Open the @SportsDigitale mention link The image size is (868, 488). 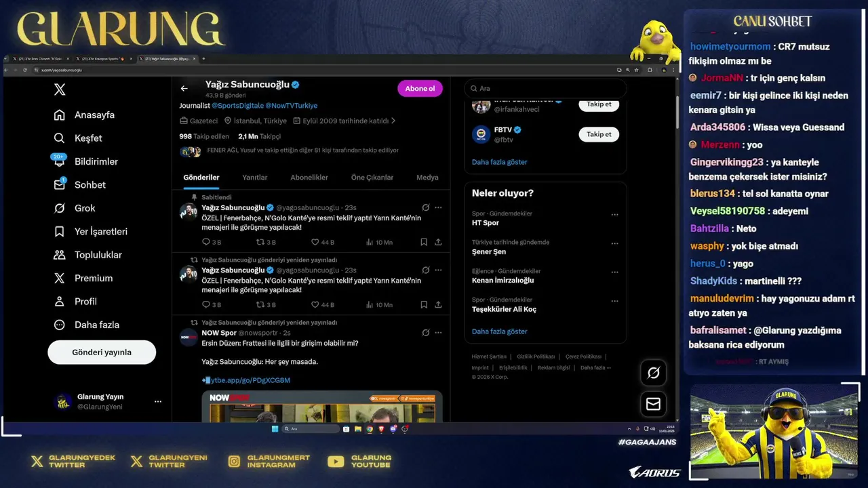(x=237, y=106)
